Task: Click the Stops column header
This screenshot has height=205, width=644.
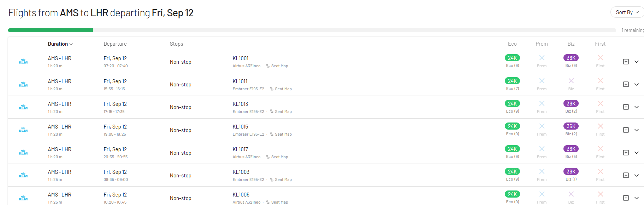Action: click(x=176, y=44)
